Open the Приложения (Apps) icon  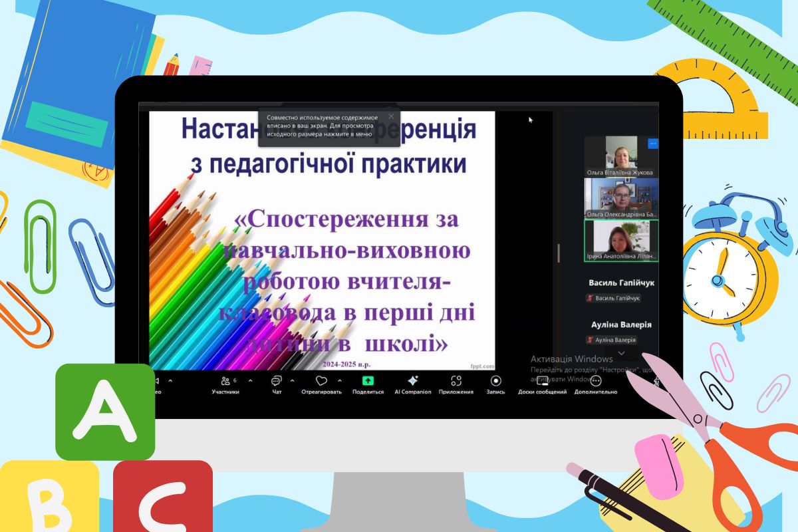coord(456,382)
